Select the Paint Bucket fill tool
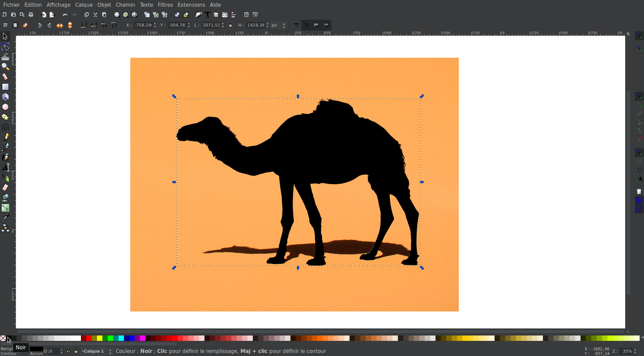 pos(5,198)
